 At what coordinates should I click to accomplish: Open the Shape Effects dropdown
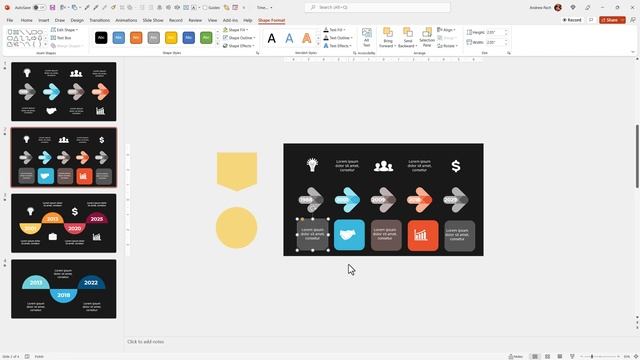[x=239, y=46]
